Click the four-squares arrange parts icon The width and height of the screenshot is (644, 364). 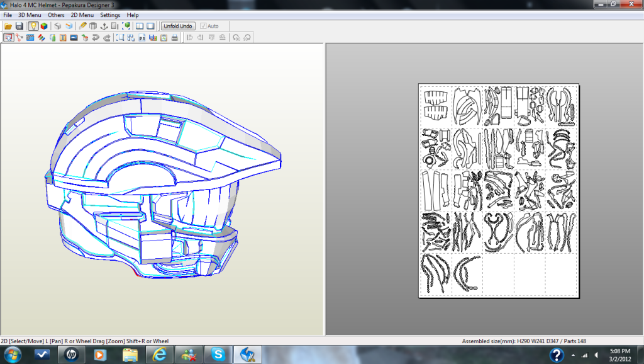[x=131, y=37]
